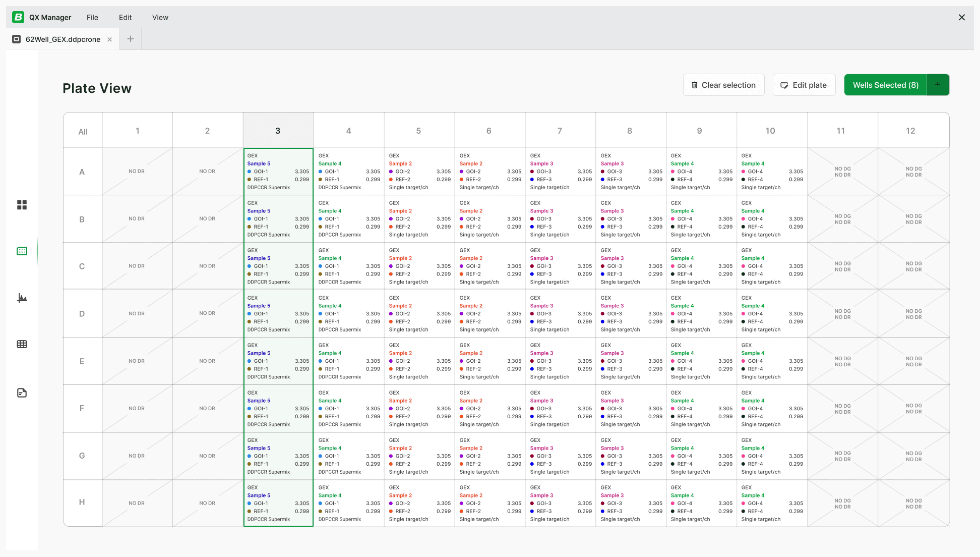Open the dashboard grid icon in sidebar
The width and height of the screenshot is (980, 557).
pos(22,205)
